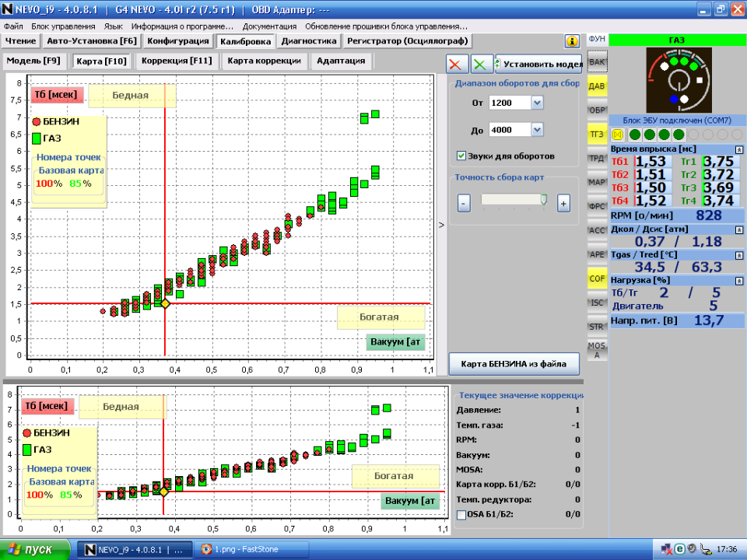Open the До RPM dropdown
This screenshot has width=747, height=560.
(x=537, y=130)
